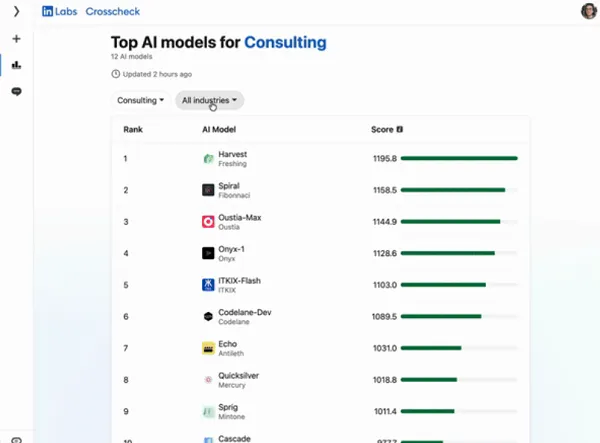Click the Fibonnaci vendor label
This screenshot has height=443, width=600.
pyautogui.click(x=234, y=195)
